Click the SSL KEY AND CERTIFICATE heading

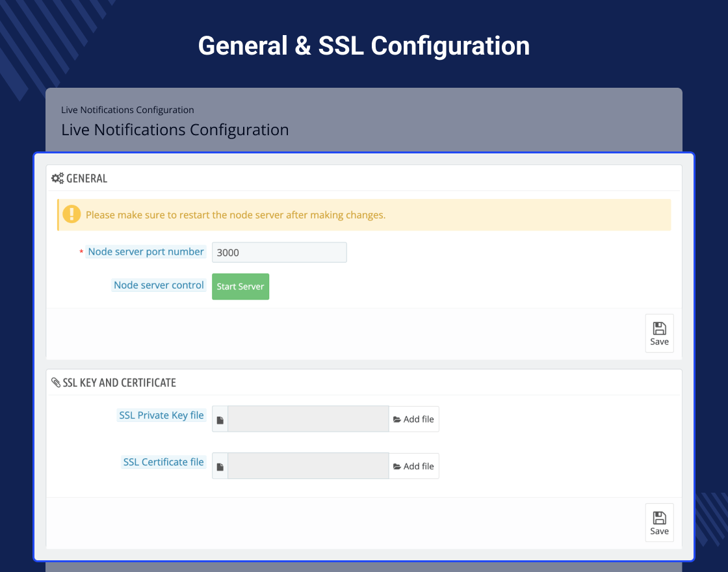point(120,383)
